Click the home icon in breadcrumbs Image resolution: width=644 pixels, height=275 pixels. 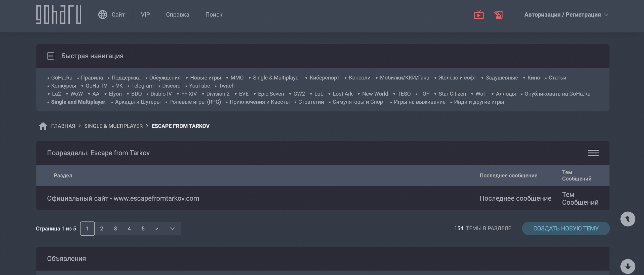[43, 126]
